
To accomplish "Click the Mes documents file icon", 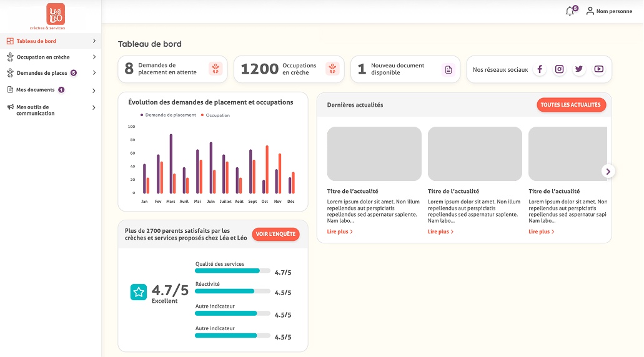I will tap(10, 89).
